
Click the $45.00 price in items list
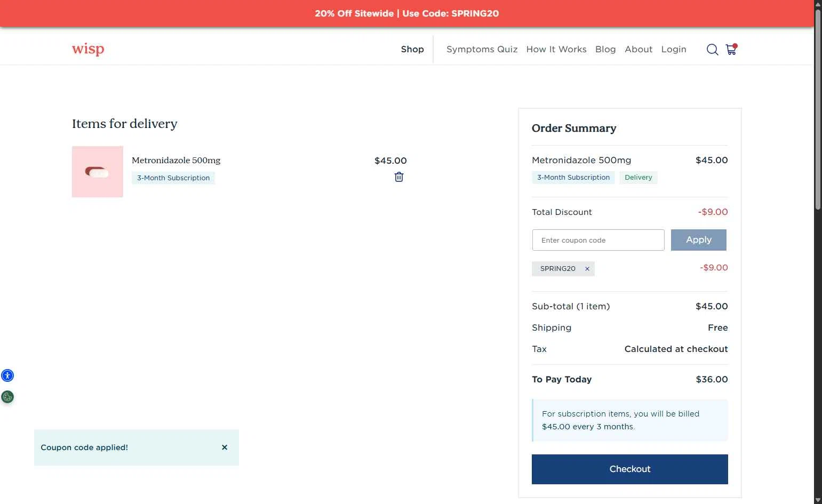(x=390, y=161)
